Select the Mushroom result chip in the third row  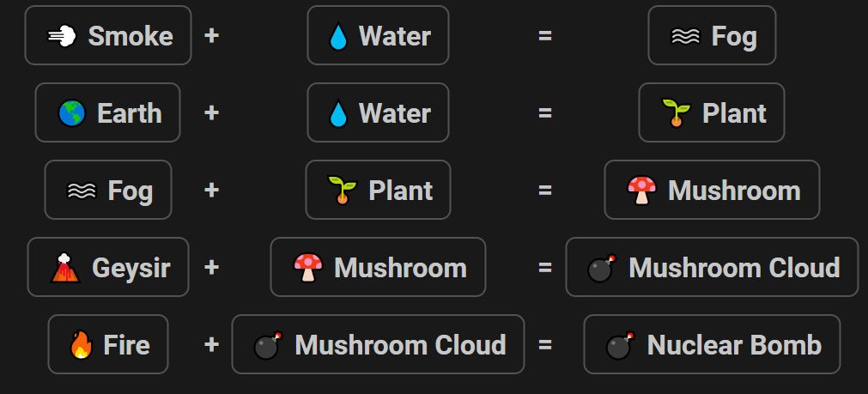712,190
